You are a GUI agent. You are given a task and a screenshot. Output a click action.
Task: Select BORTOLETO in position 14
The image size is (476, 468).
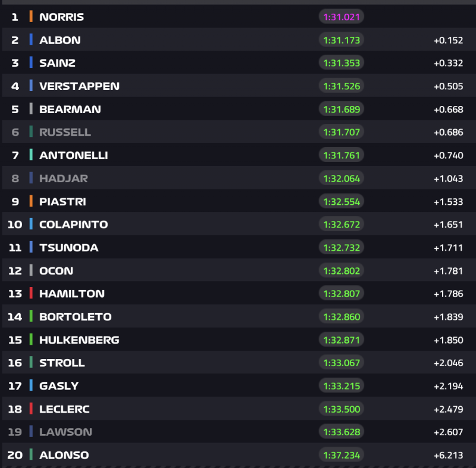tap(75, 317)
